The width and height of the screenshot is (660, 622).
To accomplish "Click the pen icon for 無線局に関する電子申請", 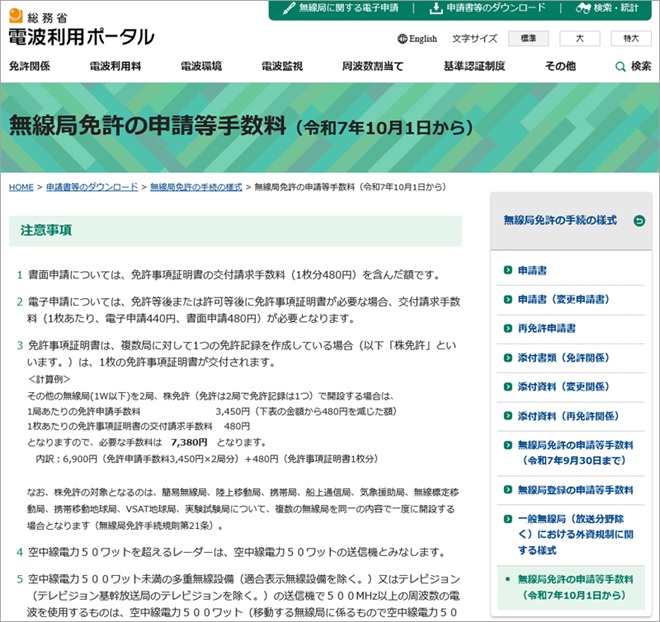I will 289,8.
